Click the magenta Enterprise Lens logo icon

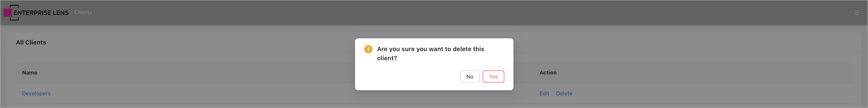tap(8, 13)
